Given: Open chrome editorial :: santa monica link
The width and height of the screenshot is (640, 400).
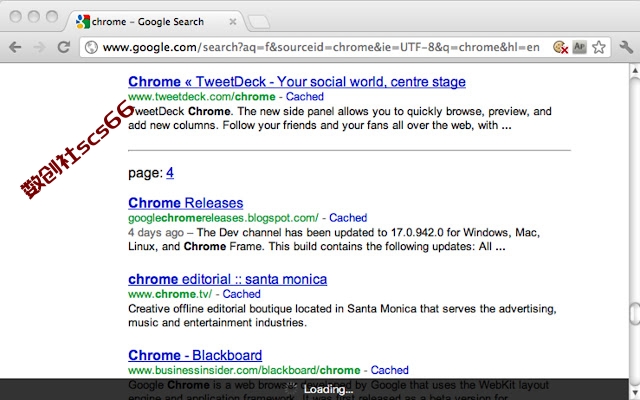Looking at the screenshot, I should pyautogui.click(x=227, y=279).
